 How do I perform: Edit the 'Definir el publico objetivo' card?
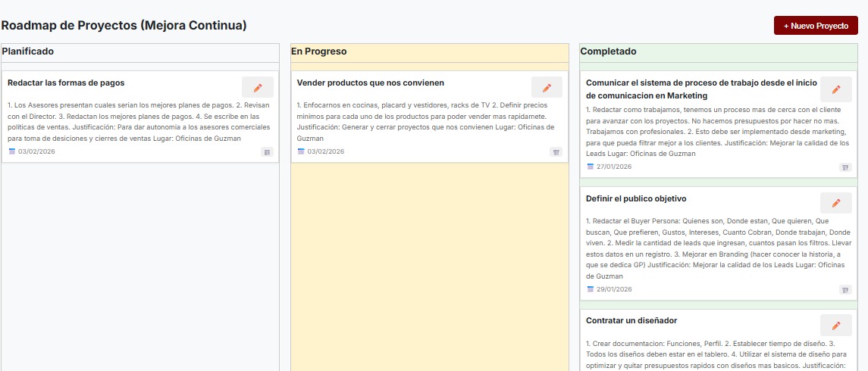836,203
